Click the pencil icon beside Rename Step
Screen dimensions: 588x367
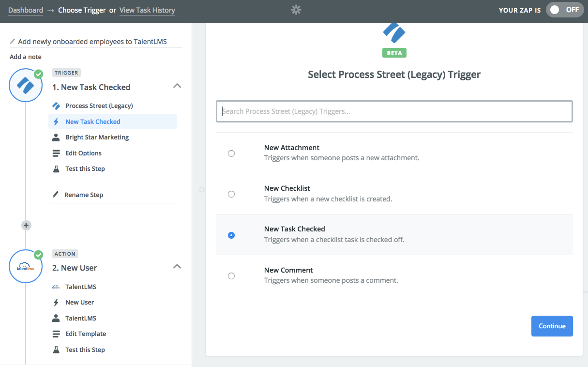coord(56,195)
